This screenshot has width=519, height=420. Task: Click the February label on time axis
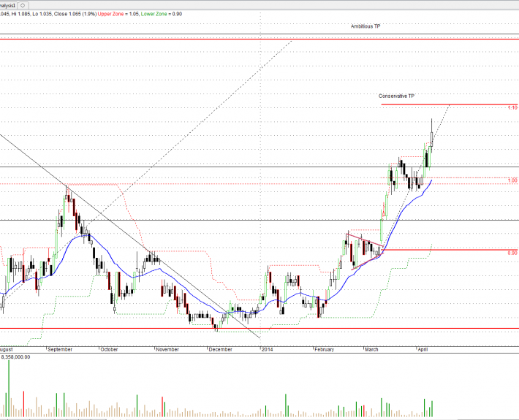pos(325,350)
